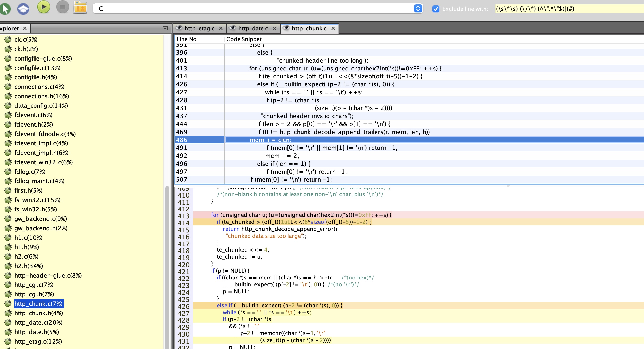
Task: Switch to the http_date.c tab
Action: click(253, 28)
